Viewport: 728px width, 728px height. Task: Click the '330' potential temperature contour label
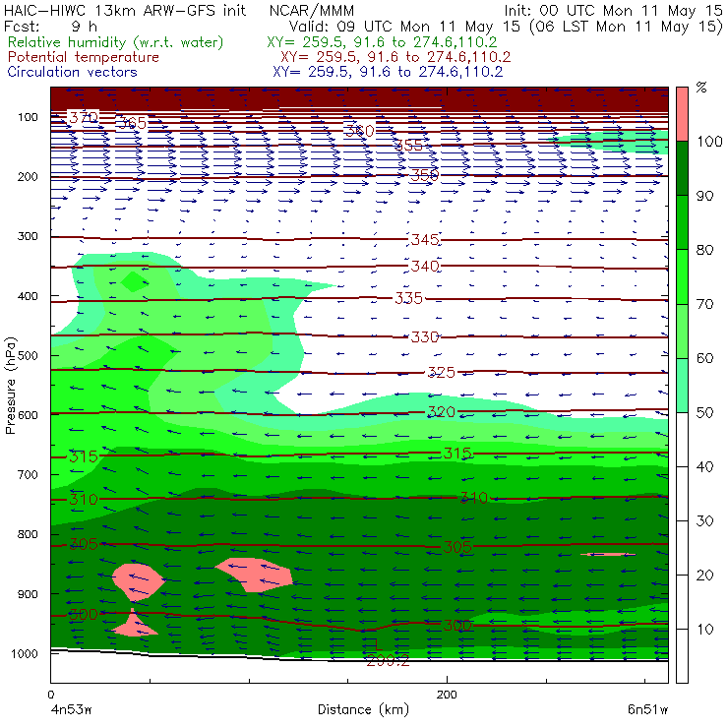(x=425, y=336)
